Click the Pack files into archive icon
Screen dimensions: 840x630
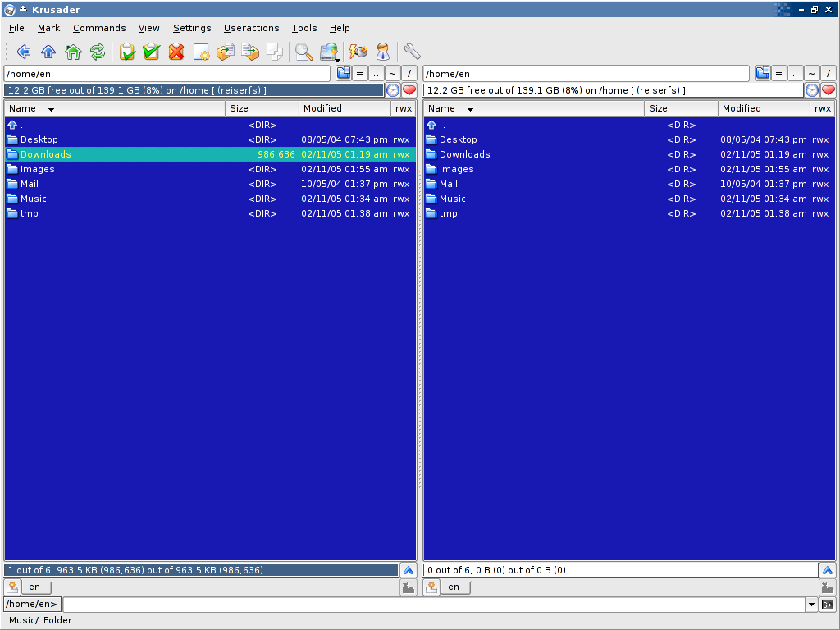point(250,52)
